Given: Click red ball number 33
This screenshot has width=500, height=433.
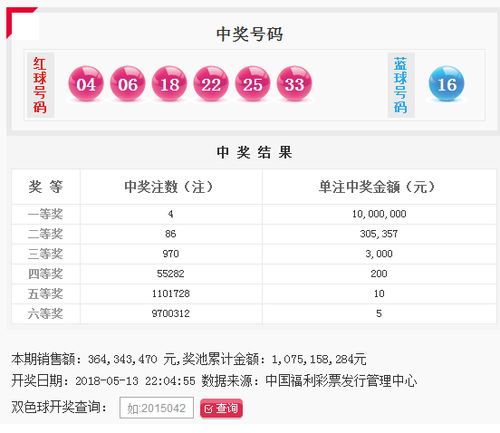Looking at the screenshot, I should (294, 84).
